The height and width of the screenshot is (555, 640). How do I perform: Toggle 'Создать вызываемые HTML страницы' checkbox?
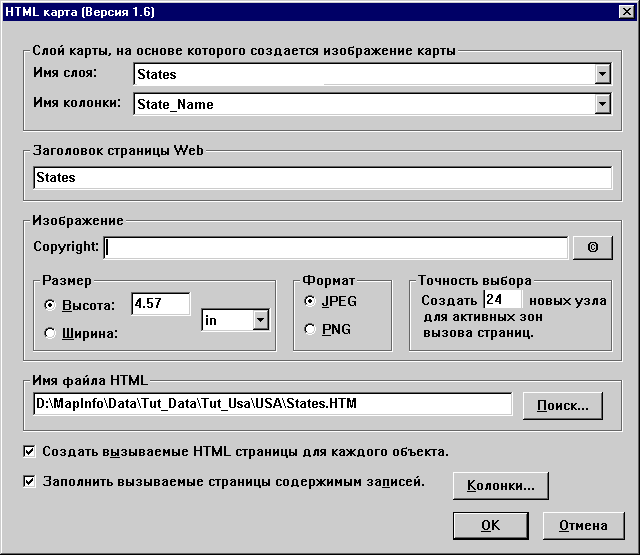(x=29, y=451)
